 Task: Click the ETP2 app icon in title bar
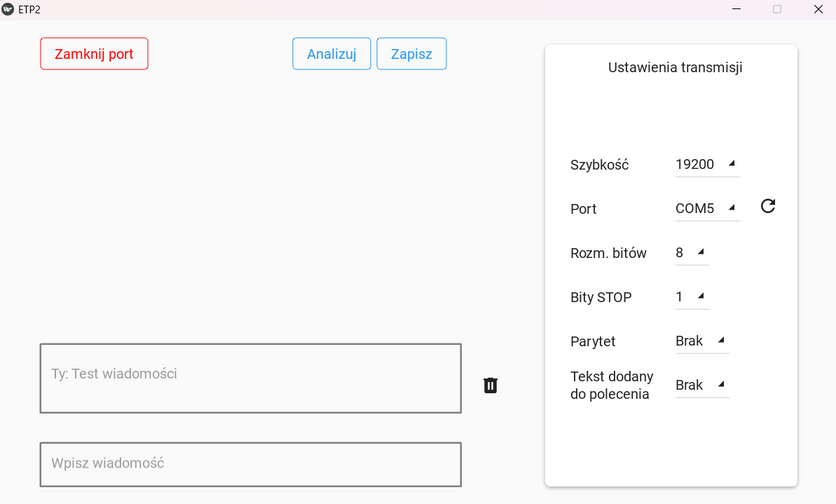coord(9,9)
